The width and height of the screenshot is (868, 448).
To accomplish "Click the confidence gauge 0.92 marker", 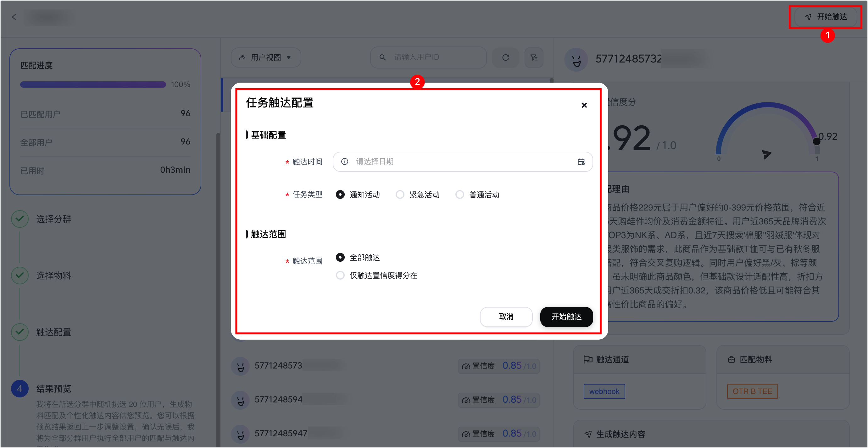I will [x=816, y=141].
